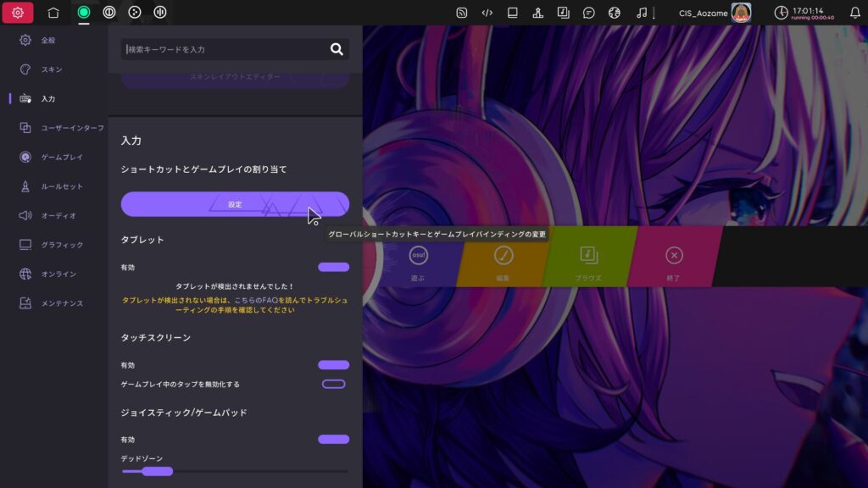Open the chat bubble icon
868x488 pixels.
589,13
